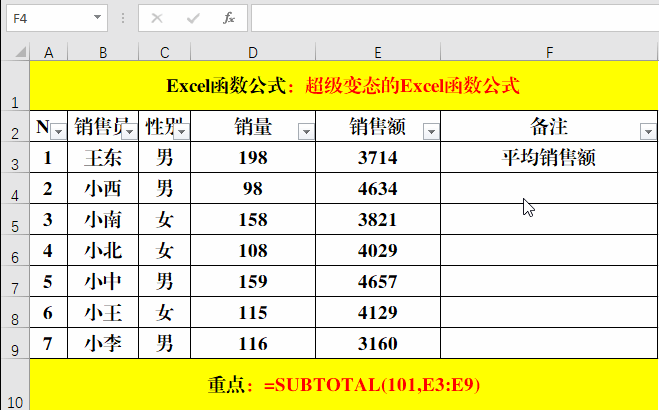Viewport: 659px width, 410px height.
Task: Click into the formula bar input
Action: coord(455,18)
